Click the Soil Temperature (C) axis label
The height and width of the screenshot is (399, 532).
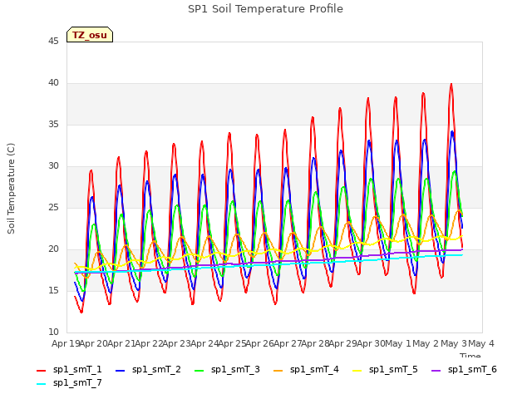11,189
